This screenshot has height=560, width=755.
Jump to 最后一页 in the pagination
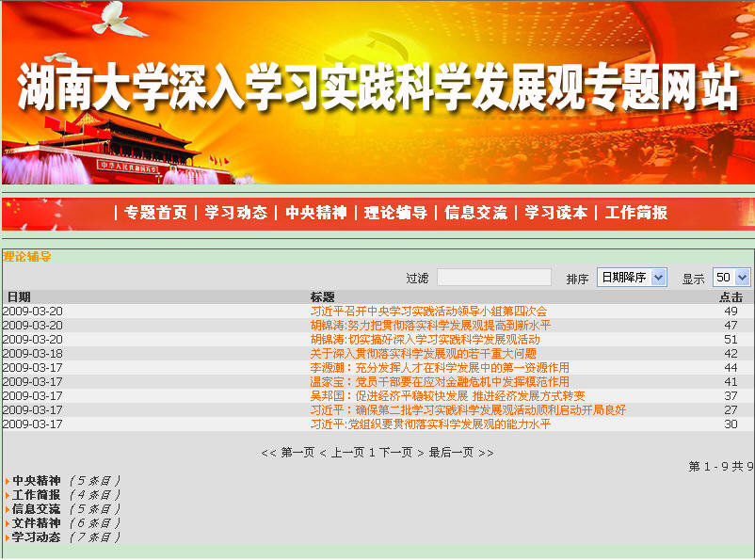coord(451,453)
